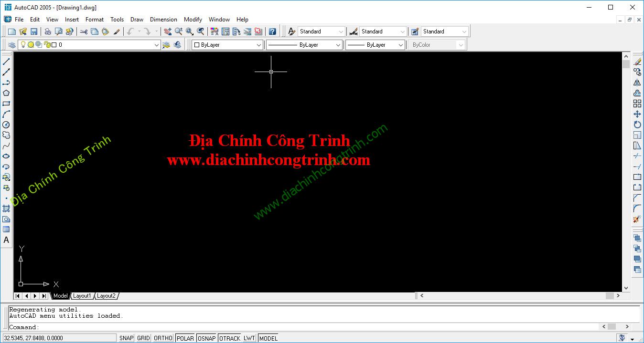644x343 pixels.
Task: Click the horizontal scrollbar right arrow
Action: (x=618, y=296)
